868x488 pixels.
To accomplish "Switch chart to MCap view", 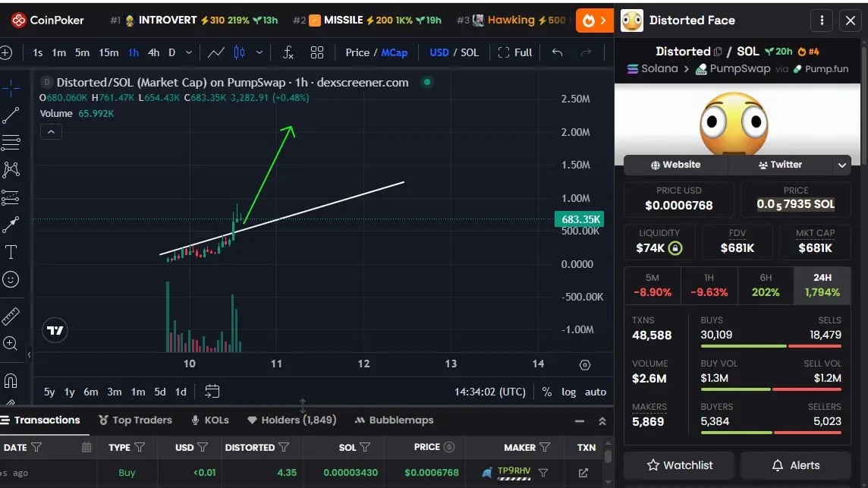I will (394, 52).
